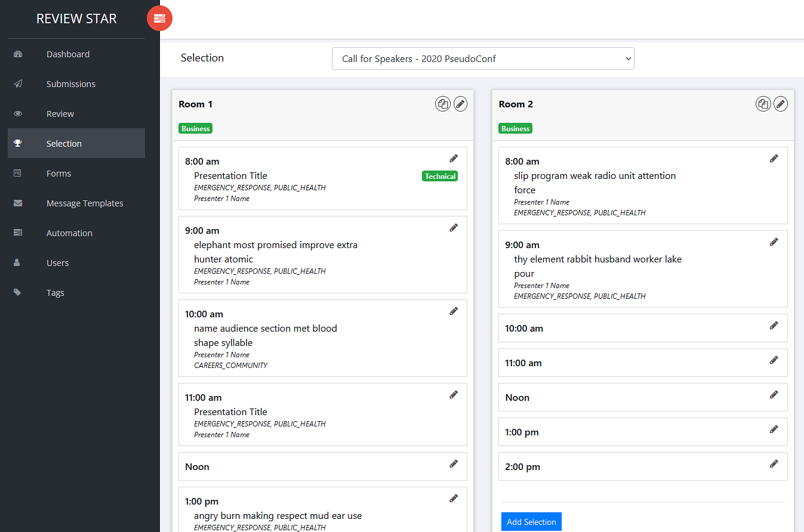Image resolution: width=804 pixels, height=532 pixels.
Task: Click the Business tag under Room 2
Action: point(515,128)
